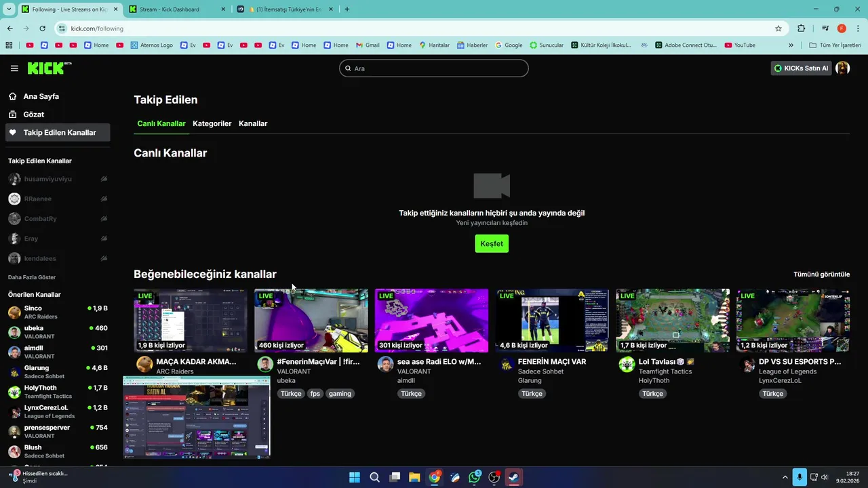Expand Daha Fazla Göster in followed channels
The width and height of the screenshot is (868, 488).
pyautogui.click(x=32, y=277)
